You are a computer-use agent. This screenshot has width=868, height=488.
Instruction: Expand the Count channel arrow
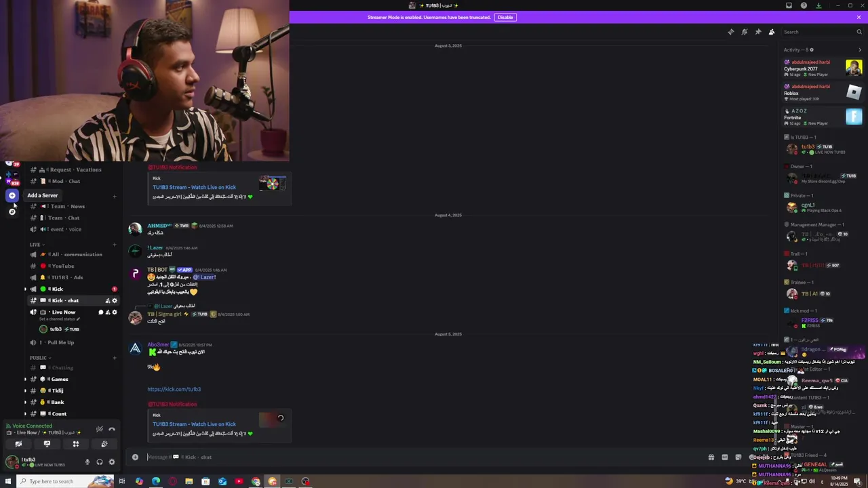click(x=26, y=413)
